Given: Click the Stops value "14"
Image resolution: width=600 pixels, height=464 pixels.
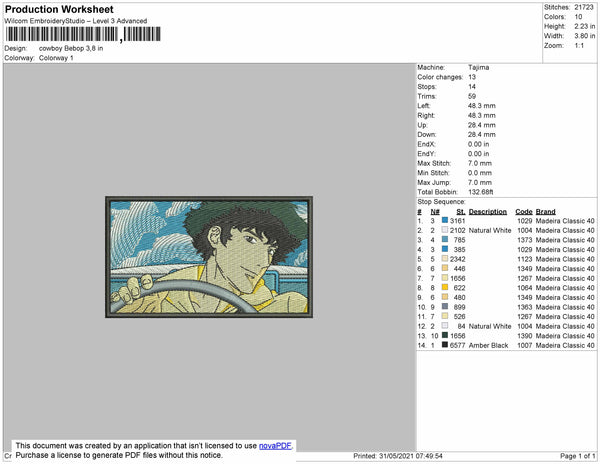Looking at the screenshot, I should (472, 87).
